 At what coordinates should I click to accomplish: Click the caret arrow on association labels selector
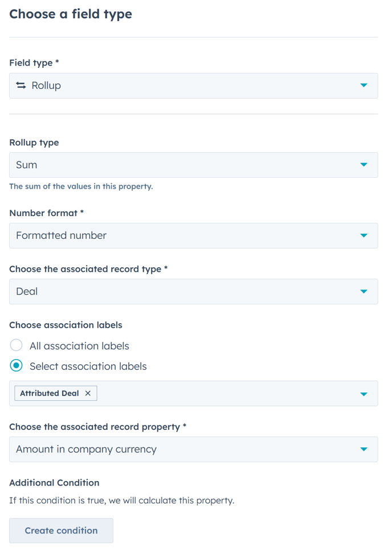click(x=364, y=394)
